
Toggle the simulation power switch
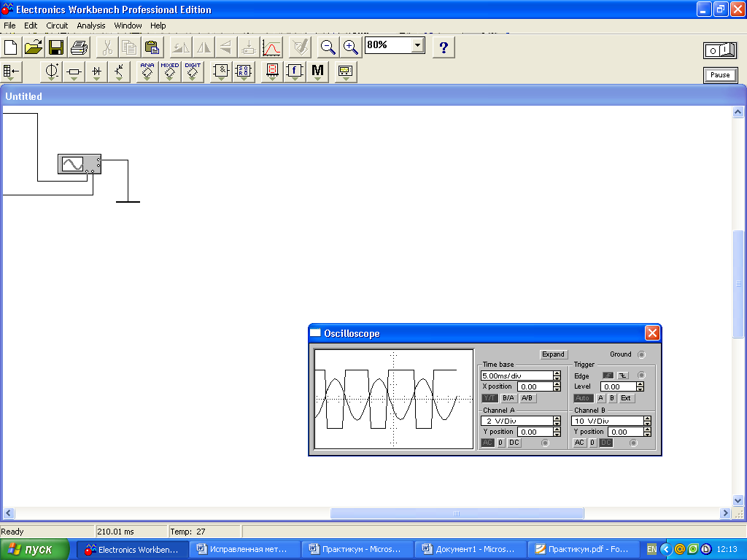tap(720, 50)
